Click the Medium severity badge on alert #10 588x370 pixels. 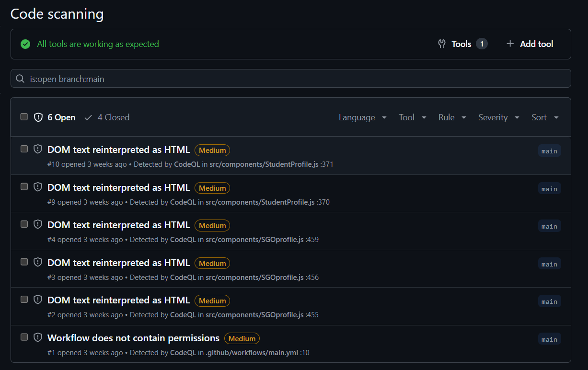click(x=212, y=150)
